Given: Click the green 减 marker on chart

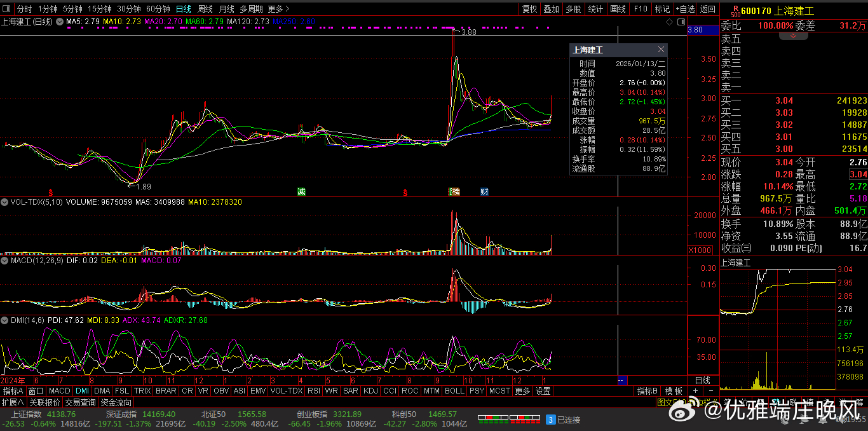Looking at the screenshot, I should pos(301,191).
